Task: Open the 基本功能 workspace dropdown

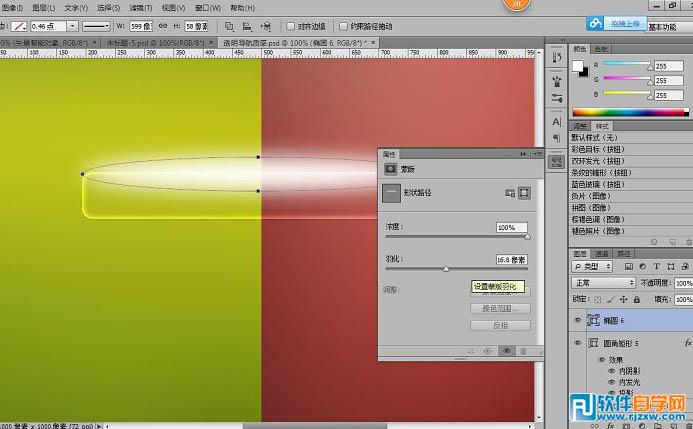Action: (669, 27)
